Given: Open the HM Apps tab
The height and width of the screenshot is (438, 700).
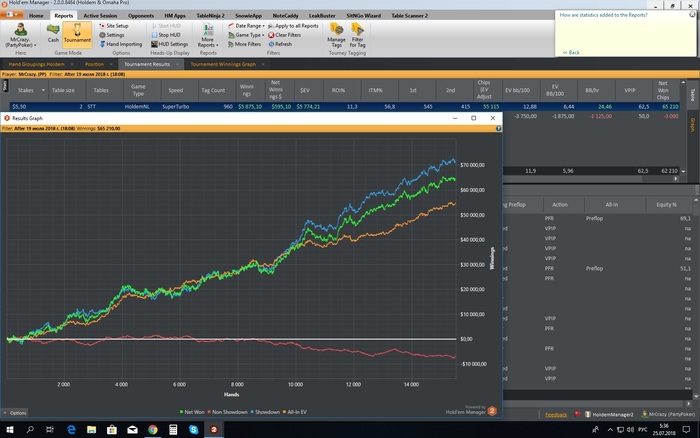Looking at the screenshot, I should pos(175,16).
